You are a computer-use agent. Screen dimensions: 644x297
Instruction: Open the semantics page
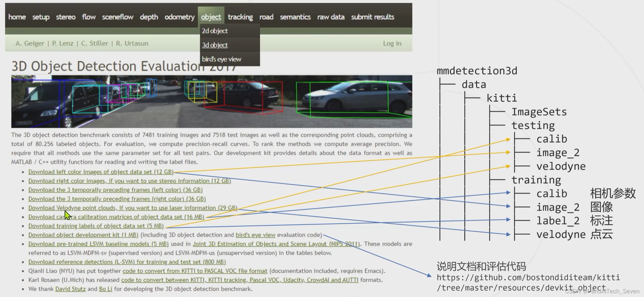tap(295, 17)
